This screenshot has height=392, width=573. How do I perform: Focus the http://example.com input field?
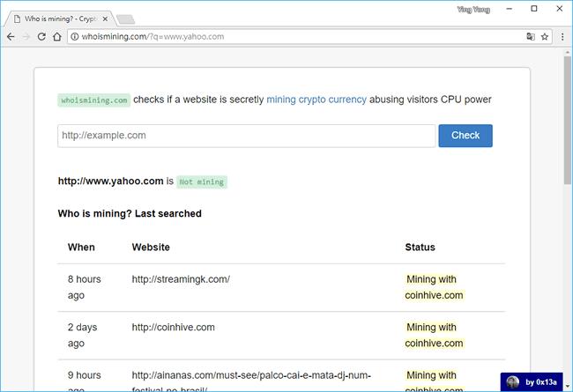point(246,136)
